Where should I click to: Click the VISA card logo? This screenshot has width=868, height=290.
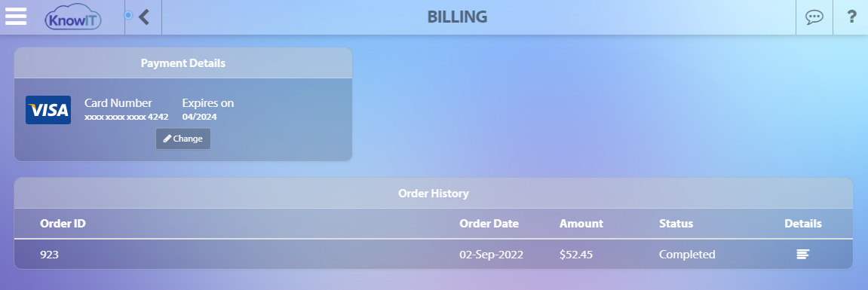pos(48,109)
